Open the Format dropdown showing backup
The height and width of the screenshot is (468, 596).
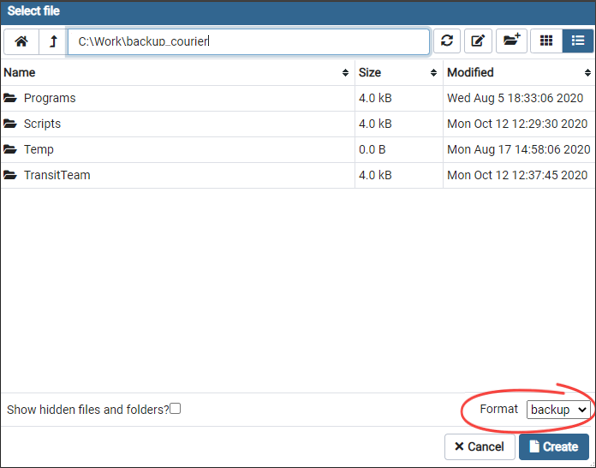(x=558, y=409)
